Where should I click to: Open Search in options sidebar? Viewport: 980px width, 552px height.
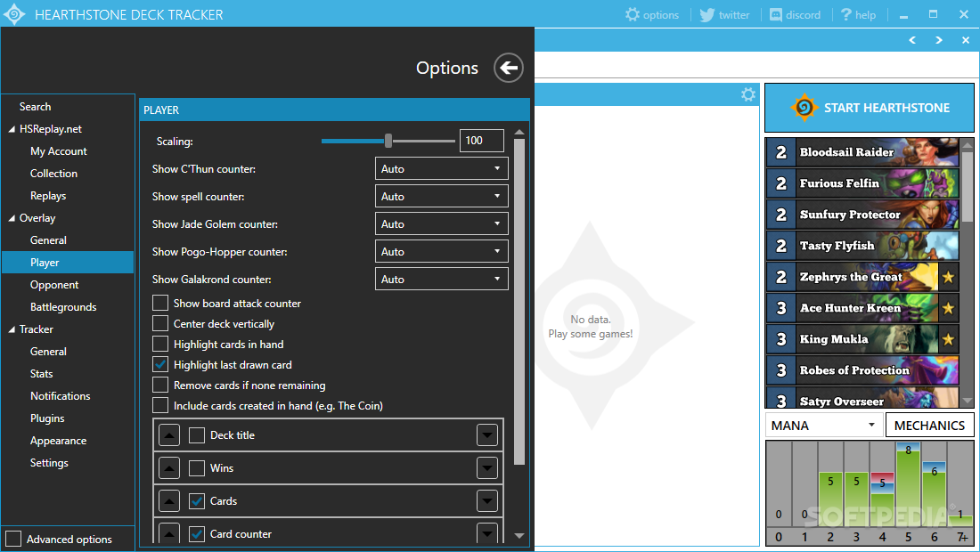[x=35, y=107]
